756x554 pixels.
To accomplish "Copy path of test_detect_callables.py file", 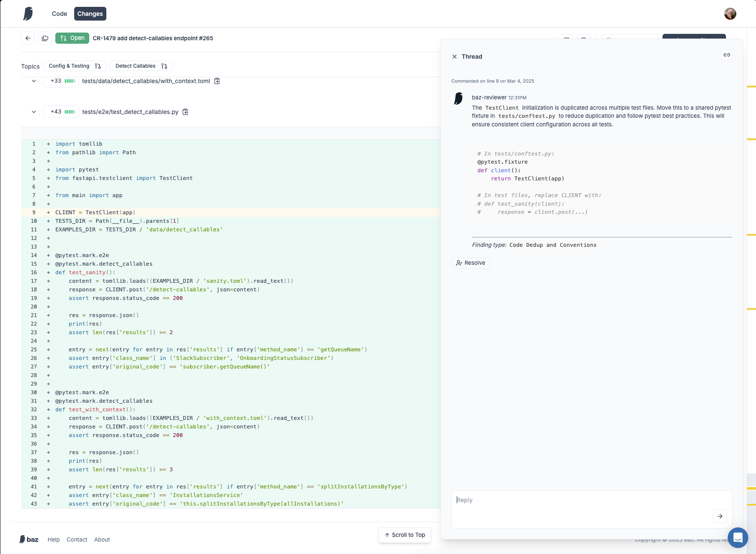I will pyautogui.click(x=186, y=112).
